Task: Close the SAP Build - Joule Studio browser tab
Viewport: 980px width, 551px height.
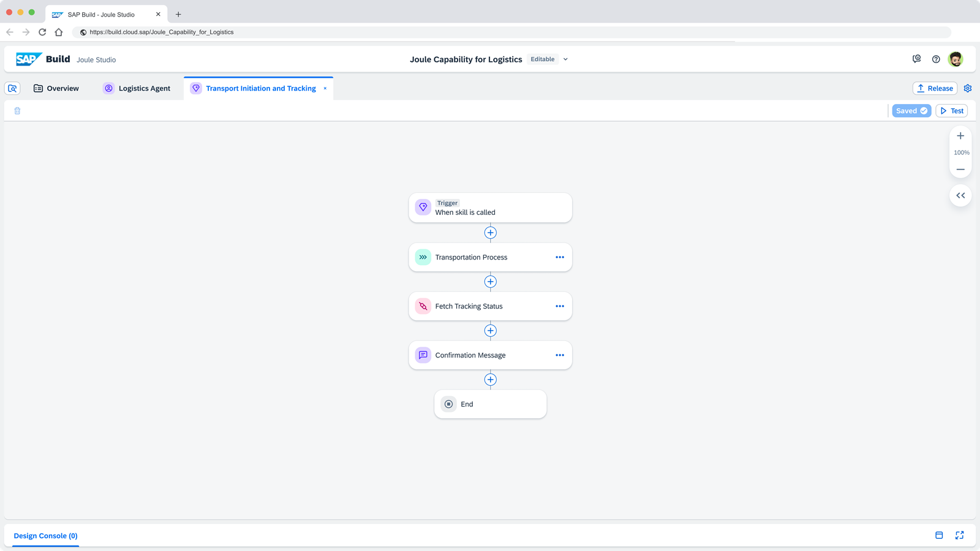Action: 158,14
